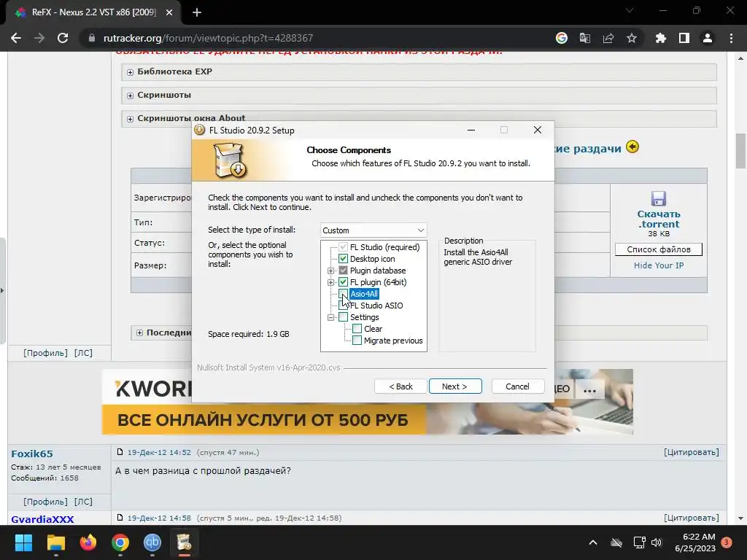Viewport: 747px width, 560px height.
Task: Go back in Chrome history
Action: point(16,38)
